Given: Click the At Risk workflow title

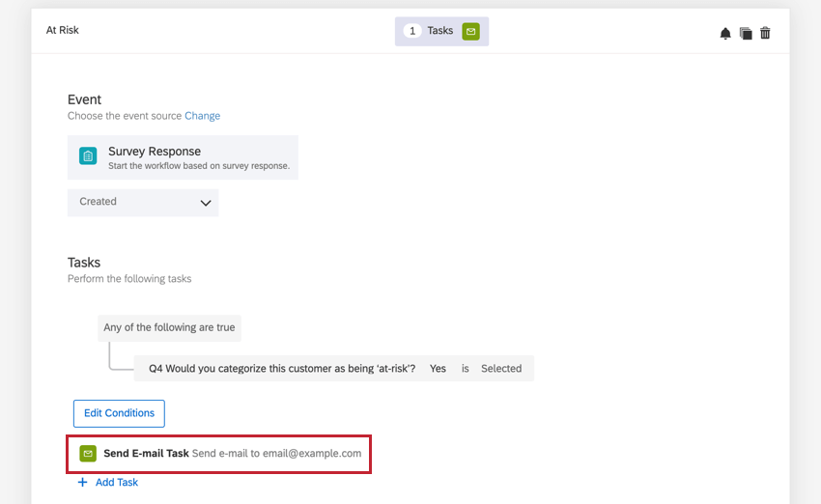Looking at the screenshot, I should tap(63, 30).
